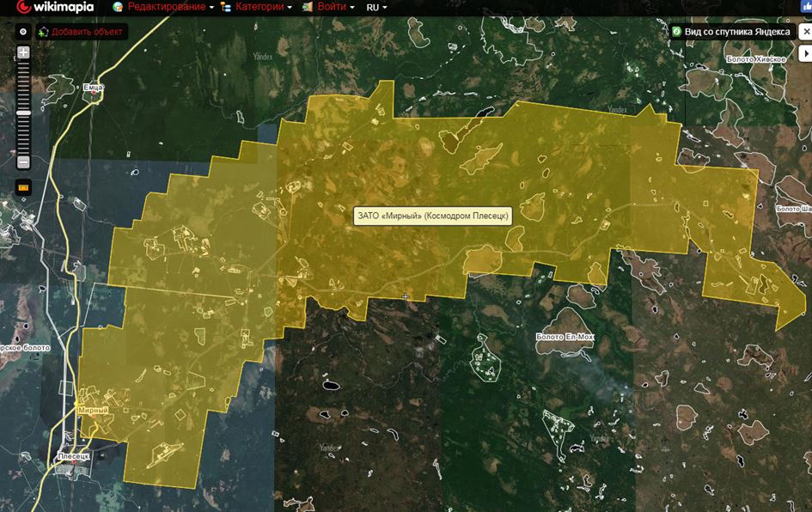Change language via the RU dropdown
The height and width of the screenshot is (512, 812).
point(376,7)
